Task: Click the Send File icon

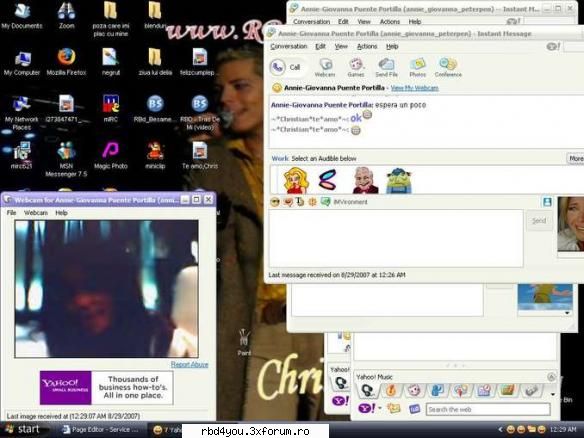Action: click(x=386, y=67)
